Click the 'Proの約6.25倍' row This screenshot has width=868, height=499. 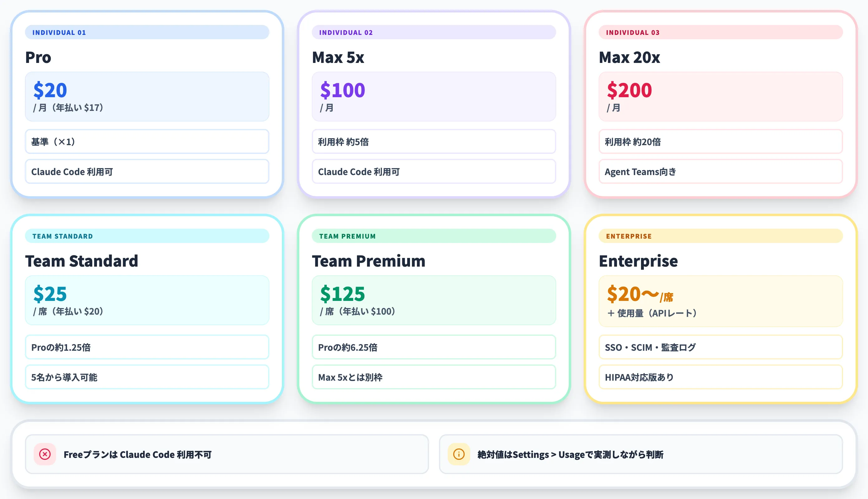pyautogui.click(x=433, y=347)
